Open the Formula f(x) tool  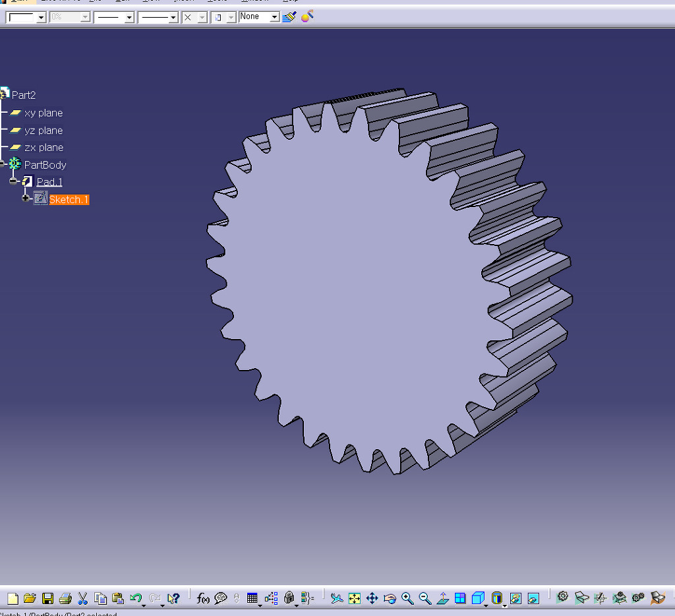click(203, 598)
